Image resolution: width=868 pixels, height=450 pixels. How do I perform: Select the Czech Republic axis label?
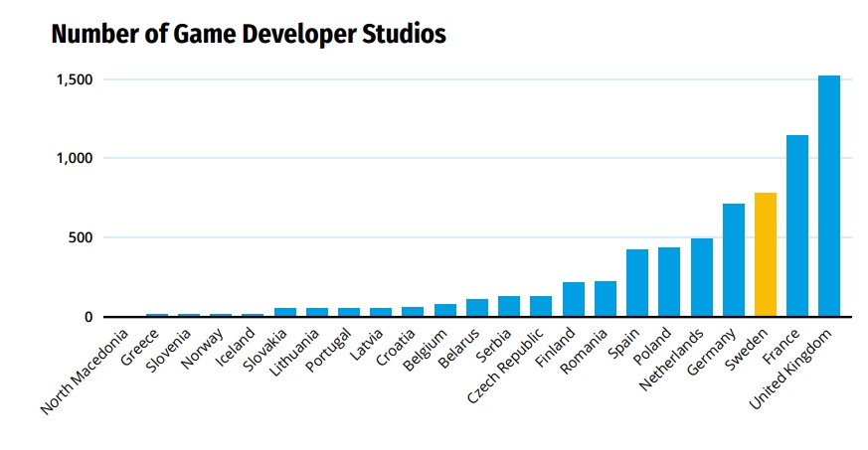505,366
